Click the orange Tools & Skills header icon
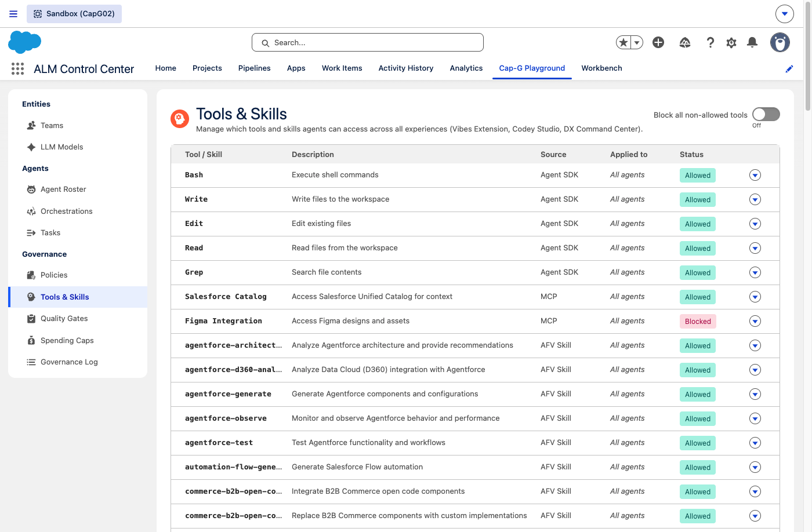 [180, 119]
